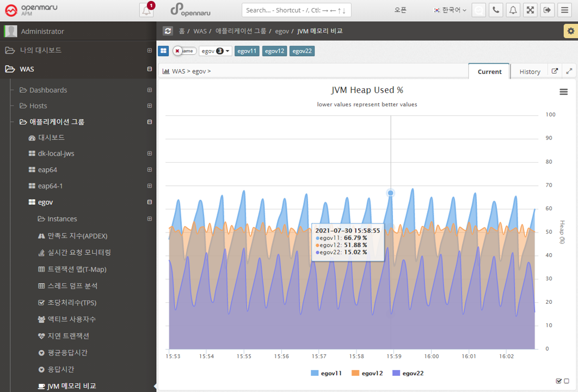The width and height of the screenshot is (578, 392).
Task: Click the phone icon in top toolbar
Action: point(495,10)
